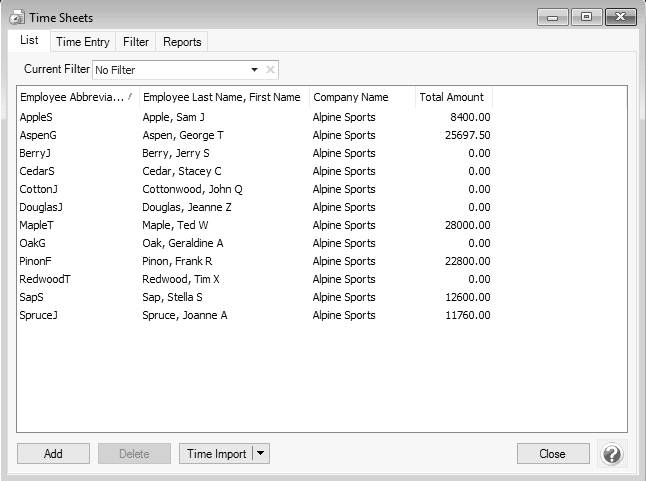Sort by Total Amount column header
646x481 pixels.
click(x=452, y=97)
